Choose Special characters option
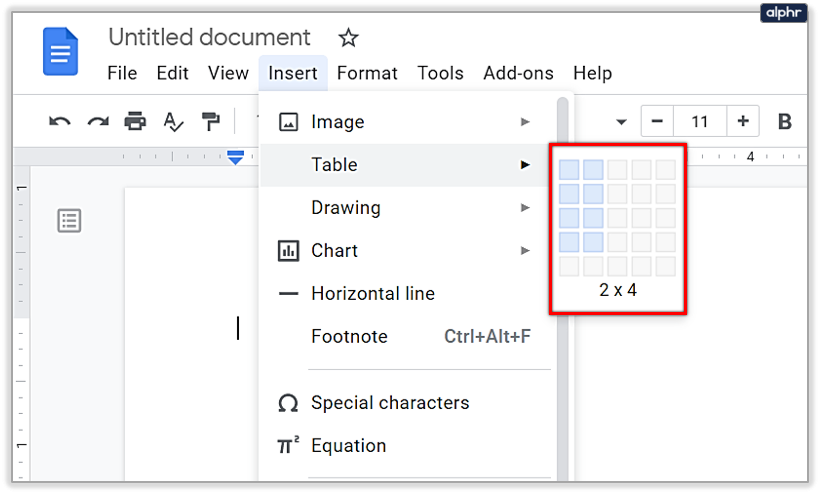This screenshot has height=494, width=820. point(389,403)
